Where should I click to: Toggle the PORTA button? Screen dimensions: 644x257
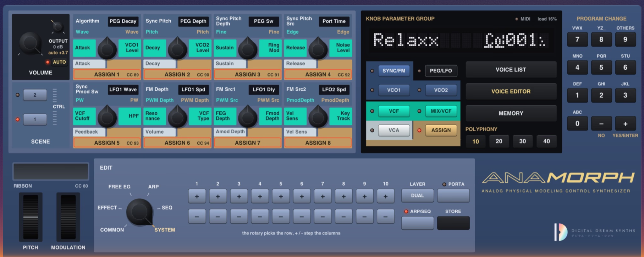click(453, 196)
